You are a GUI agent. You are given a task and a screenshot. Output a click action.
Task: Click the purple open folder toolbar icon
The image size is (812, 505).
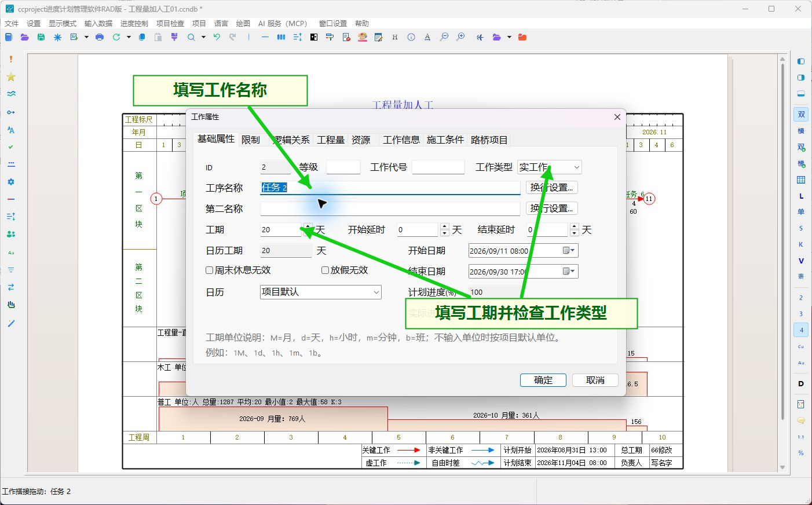(x=24, y=37)
